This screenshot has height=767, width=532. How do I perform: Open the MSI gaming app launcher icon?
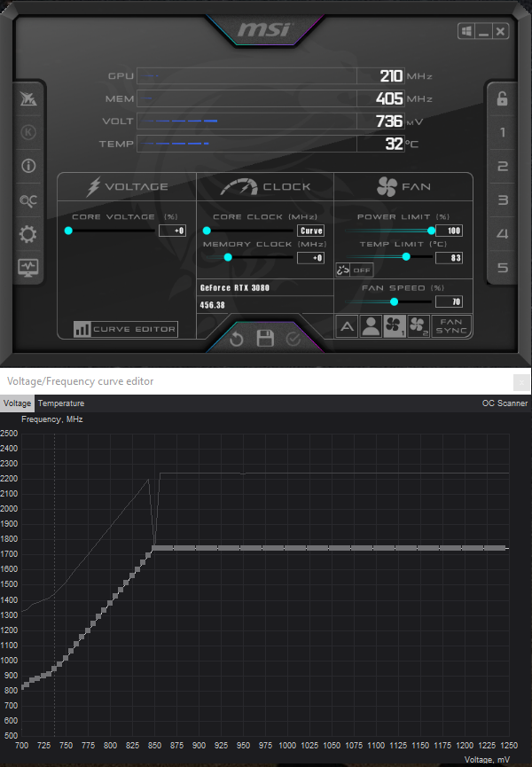28,98
